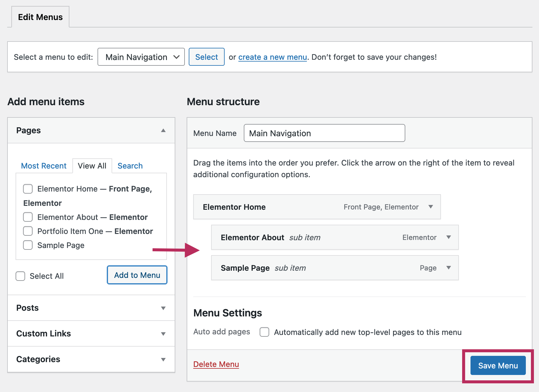Collapse the Pages panel arrow
This screenshot has width=539, height=392.
point(163,130)
